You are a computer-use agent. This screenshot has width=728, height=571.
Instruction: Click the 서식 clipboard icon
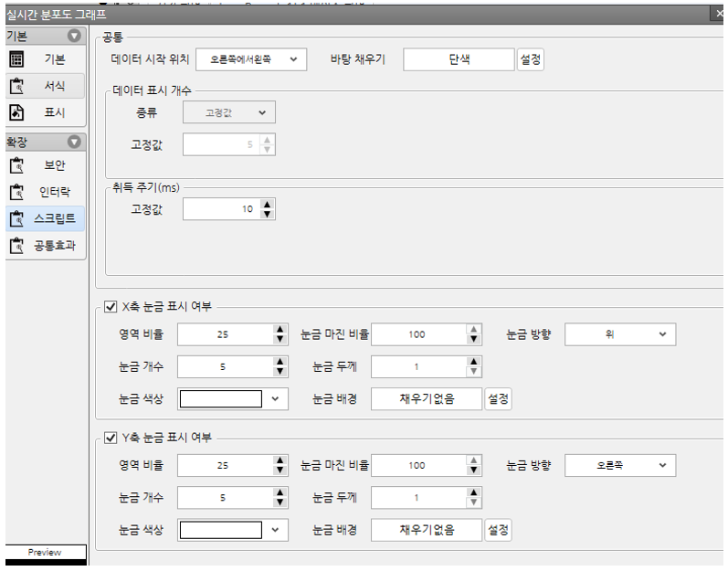[16, 86]
